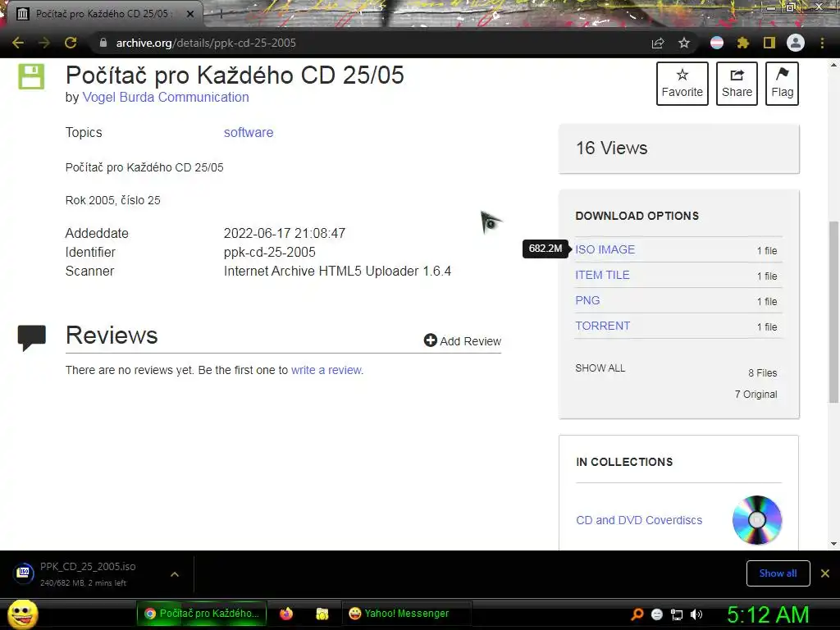Open the Extensions puzzle piece menu
This screenshot has width=840, height=630.
(742, 43)
